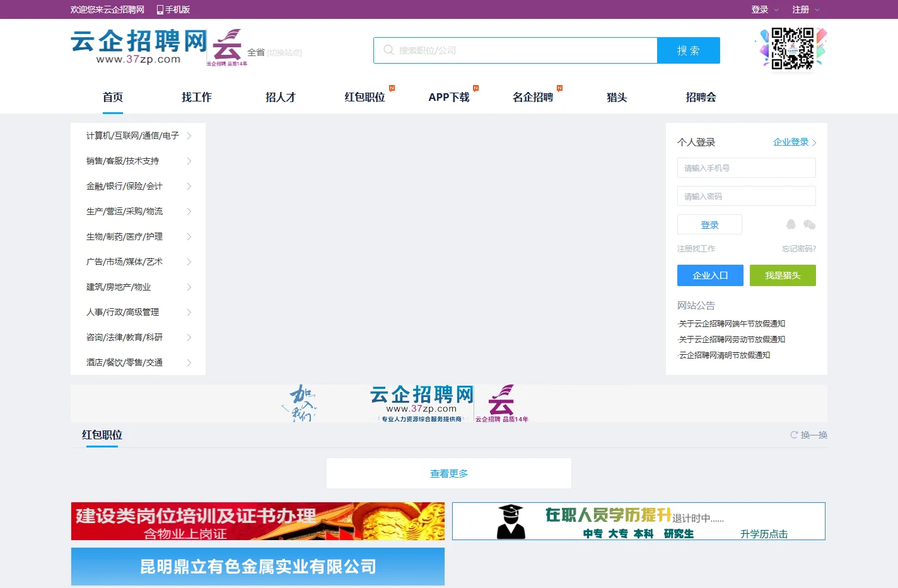Image resolution: width=898 pixels, height=588 pixels.
Task: Click the 个人登录 heading
Action: (696, 142)
